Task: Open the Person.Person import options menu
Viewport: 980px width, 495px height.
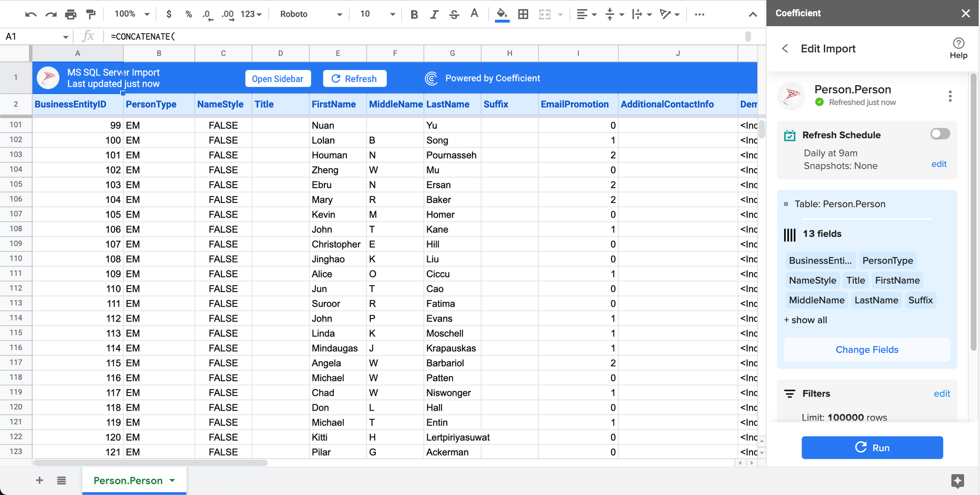Action: click(950, 97)
